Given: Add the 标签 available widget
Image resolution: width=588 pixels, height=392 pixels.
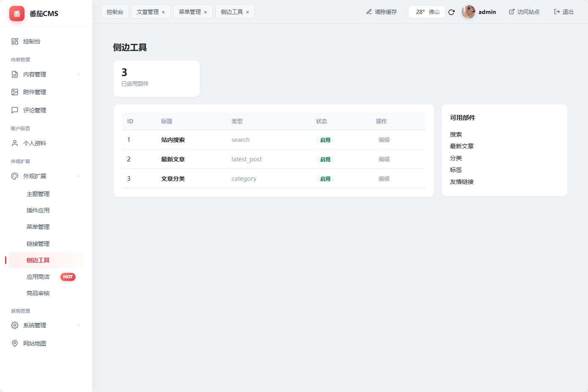Looking at the screenshot, I should tap(456, 170).
